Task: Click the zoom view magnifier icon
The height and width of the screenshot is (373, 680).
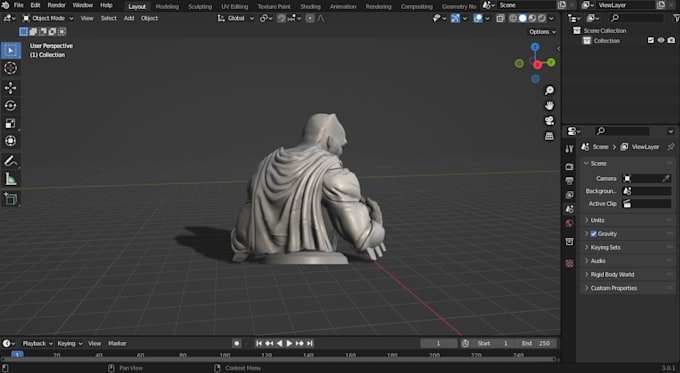Action: click(549, 90)
